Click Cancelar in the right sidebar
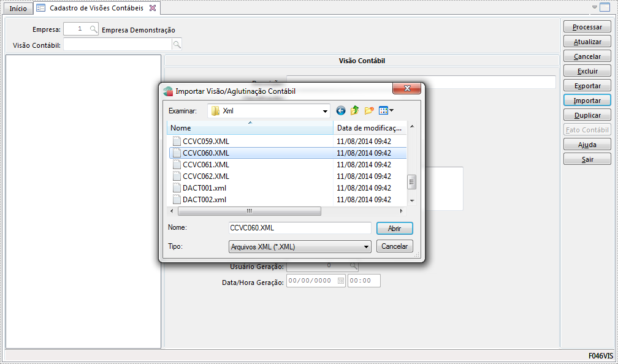Screen dimensions: 618x364 pyautogui.click(x=587, y=56)
